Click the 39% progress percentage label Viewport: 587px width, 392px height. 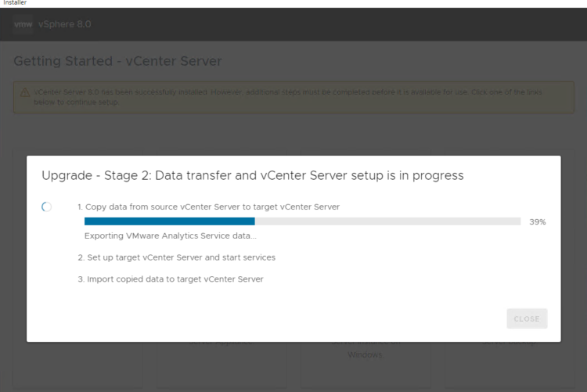tap(537, 222)
